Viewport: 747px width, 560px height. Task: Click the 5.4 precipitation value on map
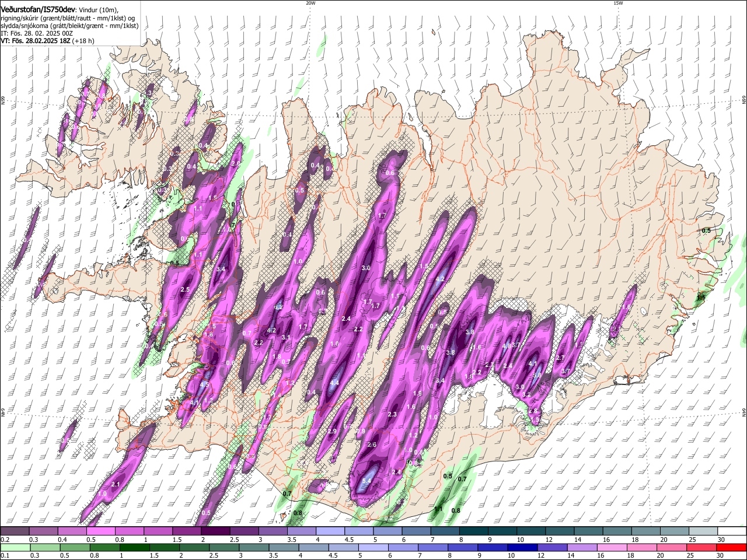tap(366, 481)
